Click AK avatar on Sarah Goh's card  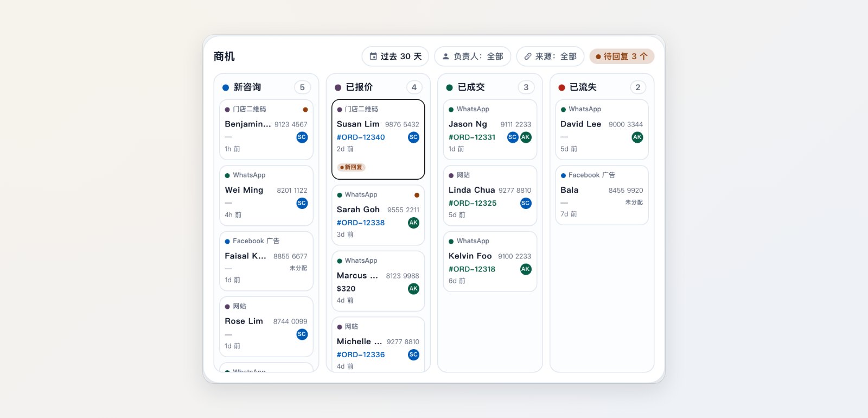tap(413, 223)
